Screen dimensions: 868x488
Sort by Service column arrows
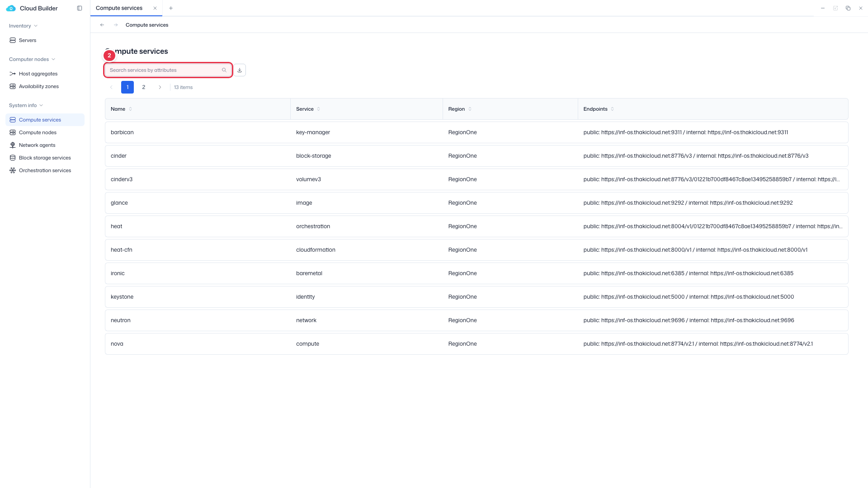tap(319, 109)
